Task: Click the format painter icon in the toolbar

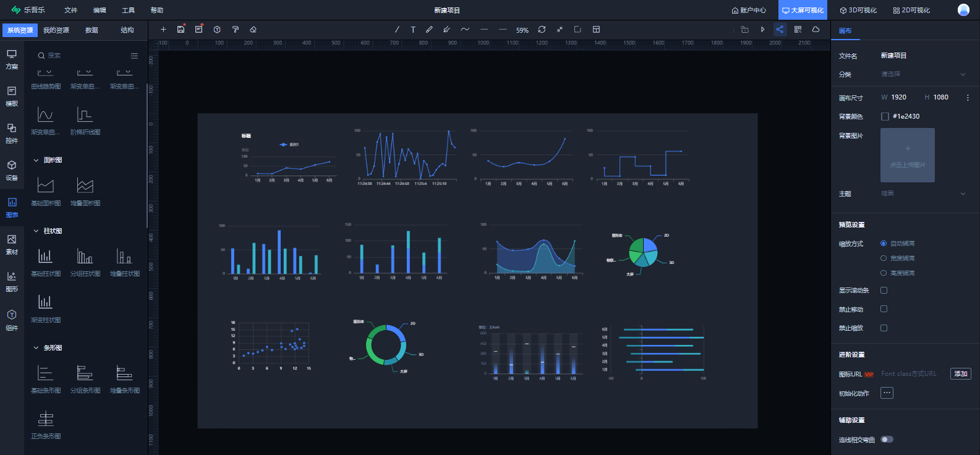Action: pyautogui.click(x=235, y=30)
